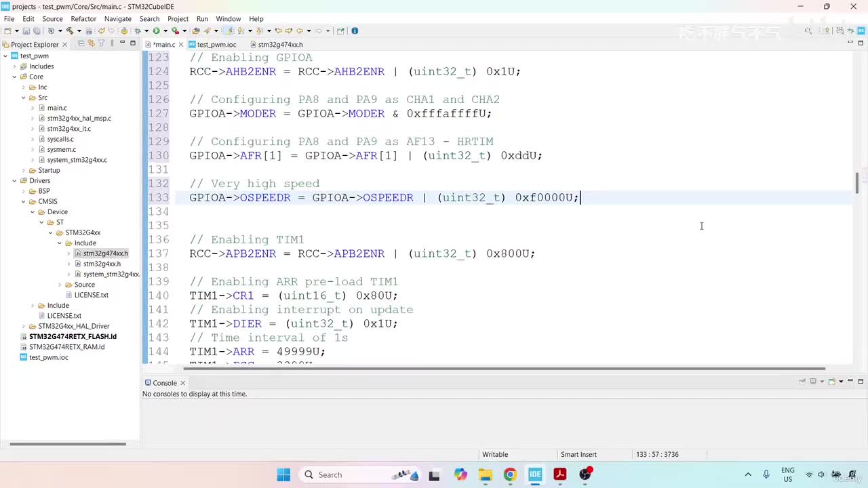Click the green Run button icon

(x=156, y=30)
